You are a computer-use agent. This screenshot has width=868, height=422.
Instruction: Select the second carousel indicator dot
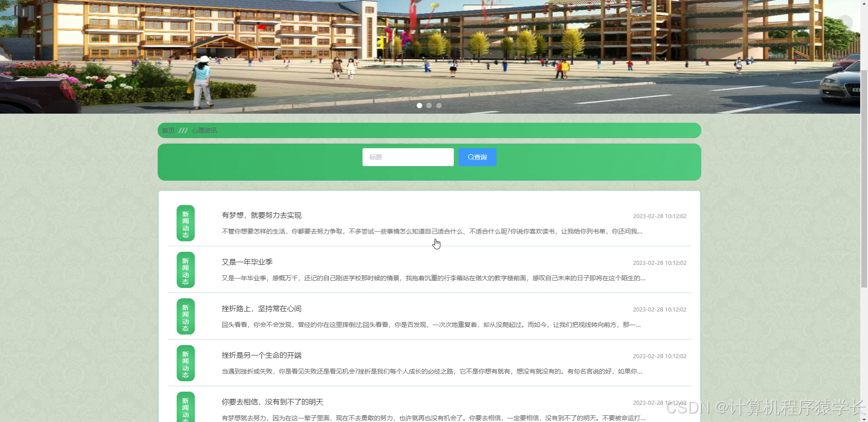[x=429, y=105]
